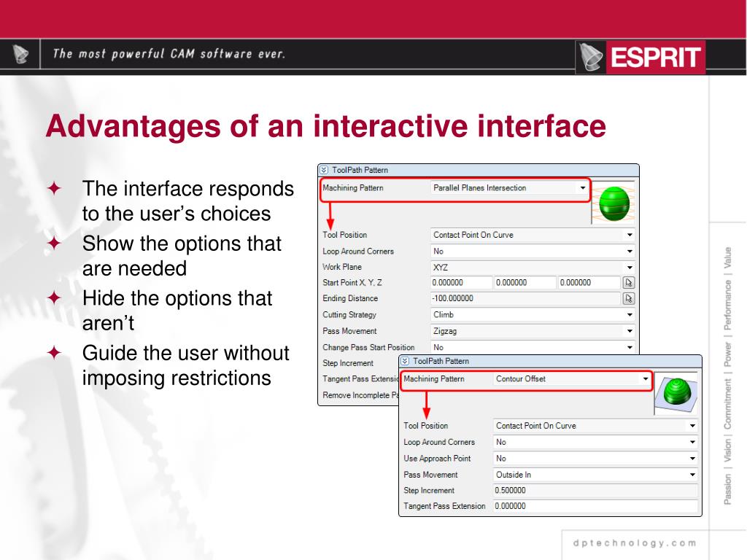Open Loop Around Corners dropdown in Parallel Planes panel

click(x=630, y=251)
